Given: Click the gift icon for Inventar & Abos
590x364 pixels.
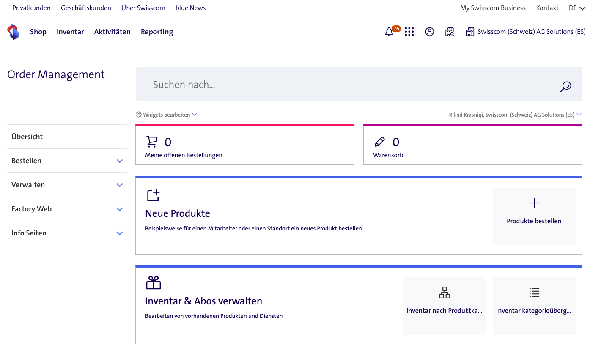Looking at the screenshot, I should 154,283.
